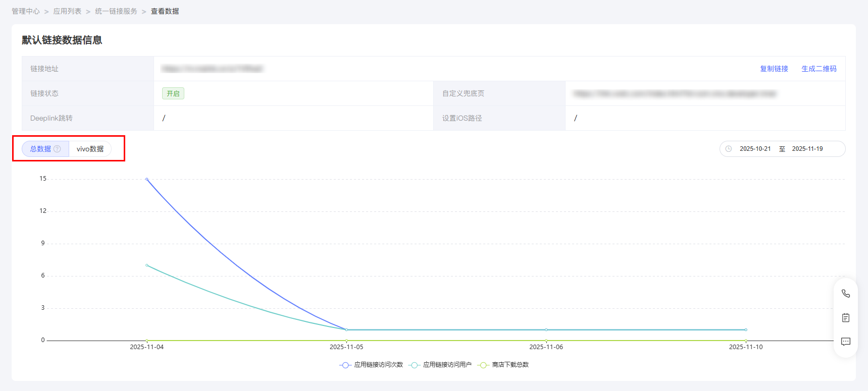The height and width of the screenshot is (391, 868).
Task: Hide the 商店下载总数 legend series
Action: pos(503,365)
